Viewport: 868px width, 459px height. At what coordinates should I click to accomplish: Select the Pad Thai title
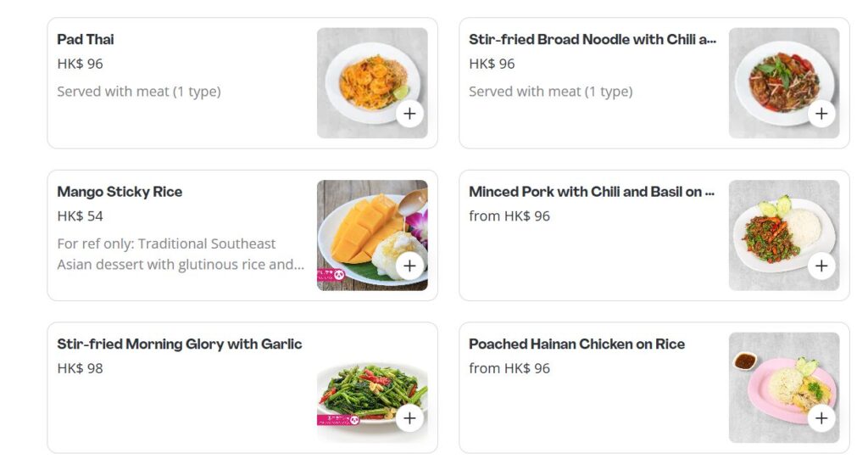point(86,39)
